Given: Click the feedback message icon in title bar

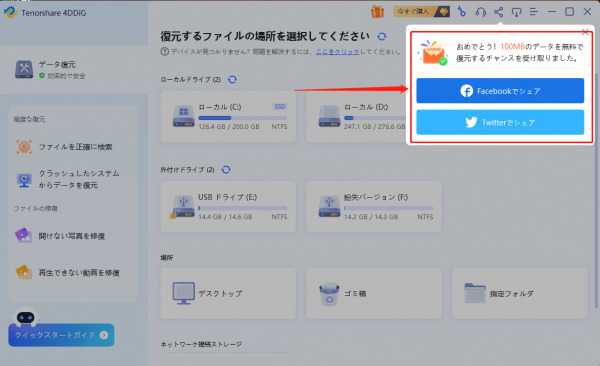Looking at the screenshot, I should pos(516,12).
